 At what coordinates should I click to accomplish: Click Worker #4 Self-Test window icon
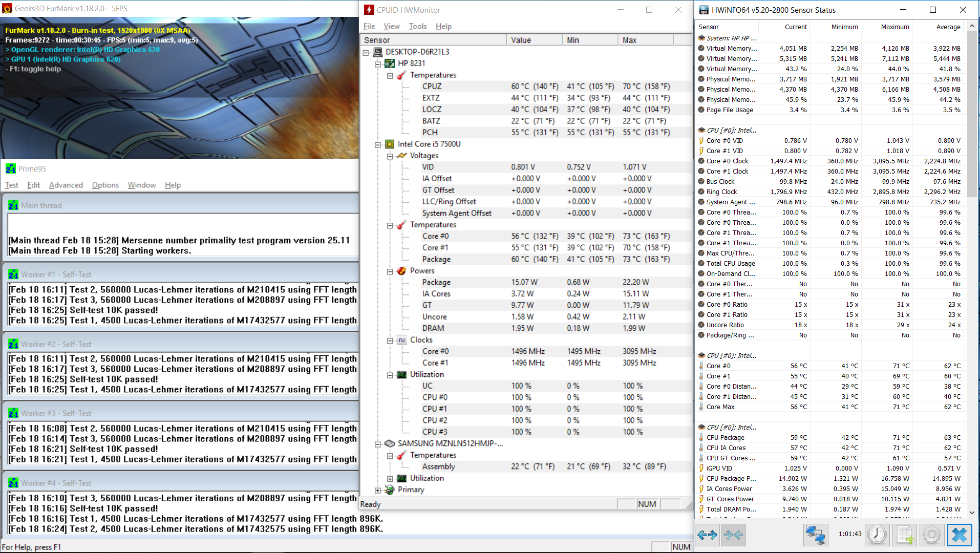[13, 483]
